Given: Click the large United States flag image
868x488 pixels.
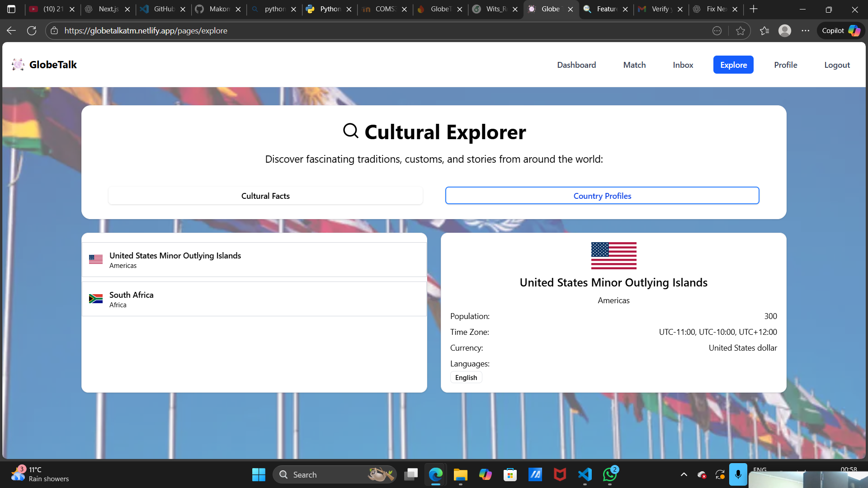Looking at the screenshot, I should 613,255.
